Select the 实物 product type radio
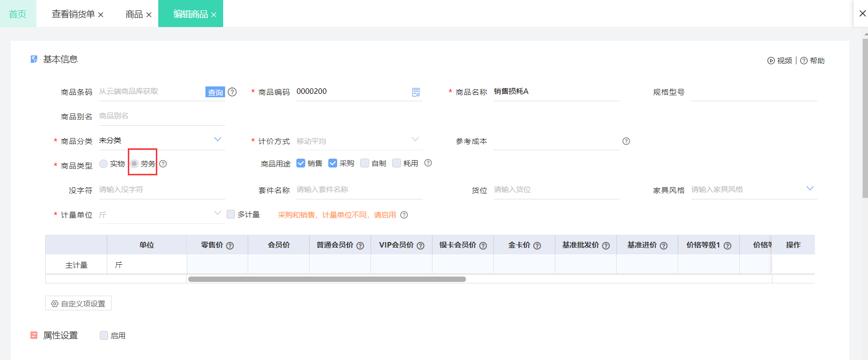The height and width of the screenshot is (360, 868). (103, 164)
